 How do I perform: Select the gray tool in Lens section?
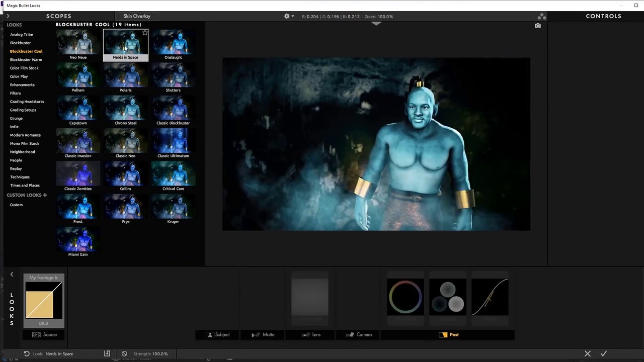tap(309, 297)
